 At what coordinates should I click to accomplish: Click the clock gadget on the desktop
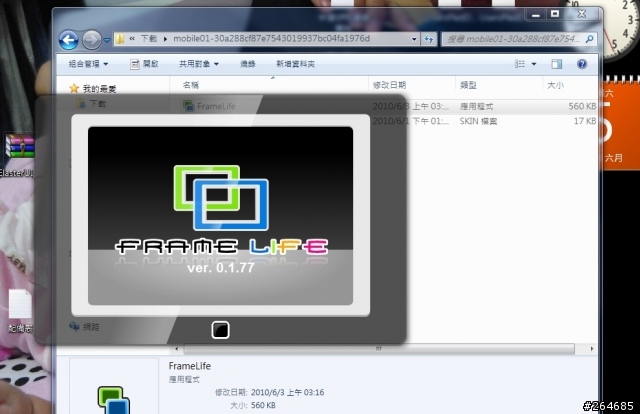(621, 29)
